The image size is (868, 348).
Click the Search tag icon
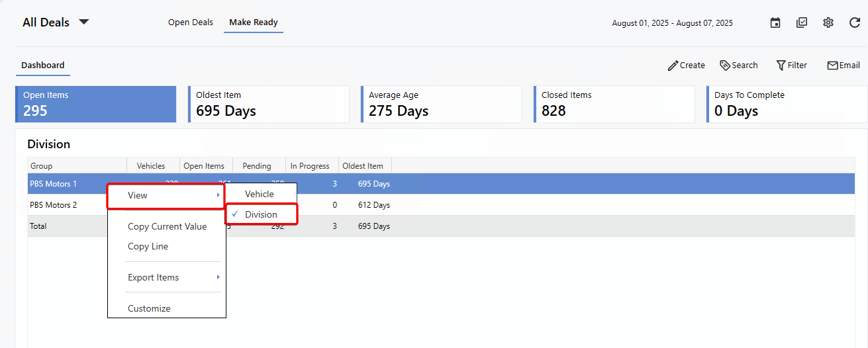[x=725, y=65]
